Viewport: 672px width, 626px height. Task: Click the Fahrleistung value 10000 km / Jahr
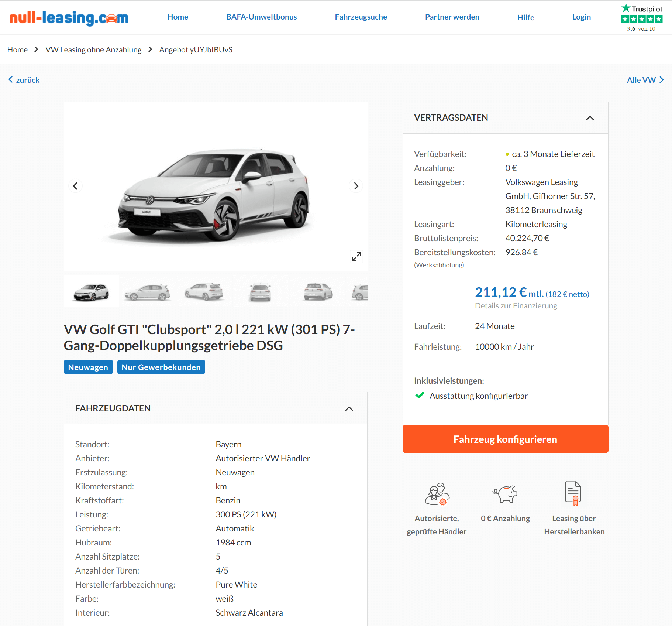(x=504, y=347)
